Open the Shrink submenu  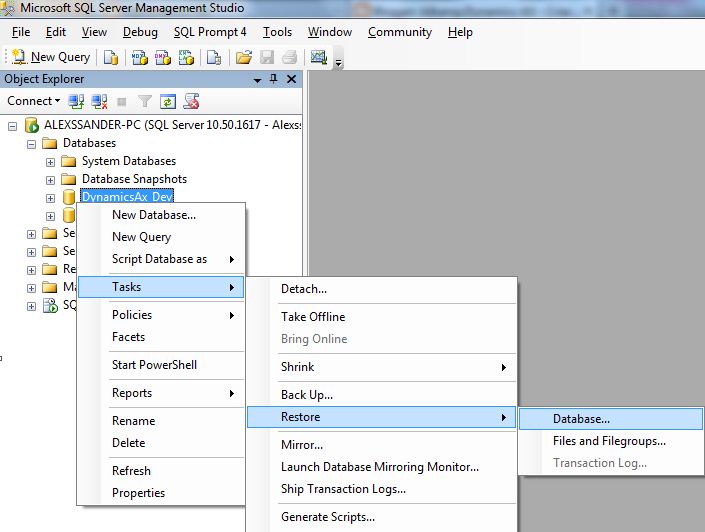[382, 367]
